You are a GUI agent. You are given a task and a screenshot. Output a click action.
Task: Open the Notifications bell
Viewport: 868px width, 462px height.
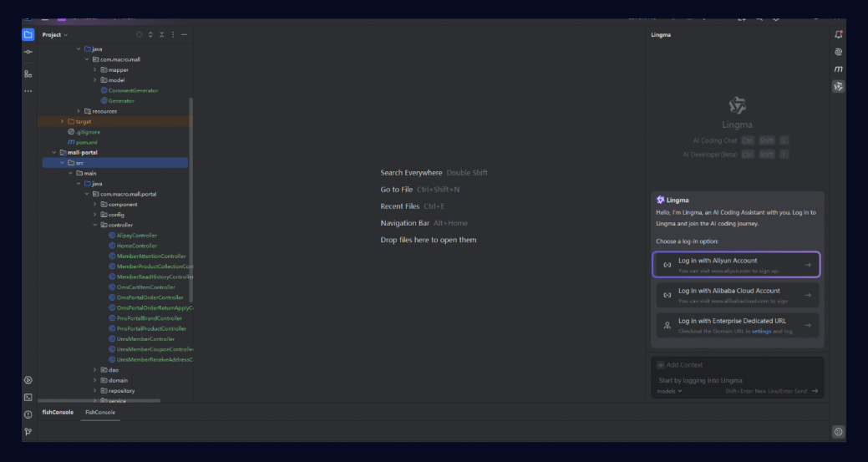(x=839, y=35)
